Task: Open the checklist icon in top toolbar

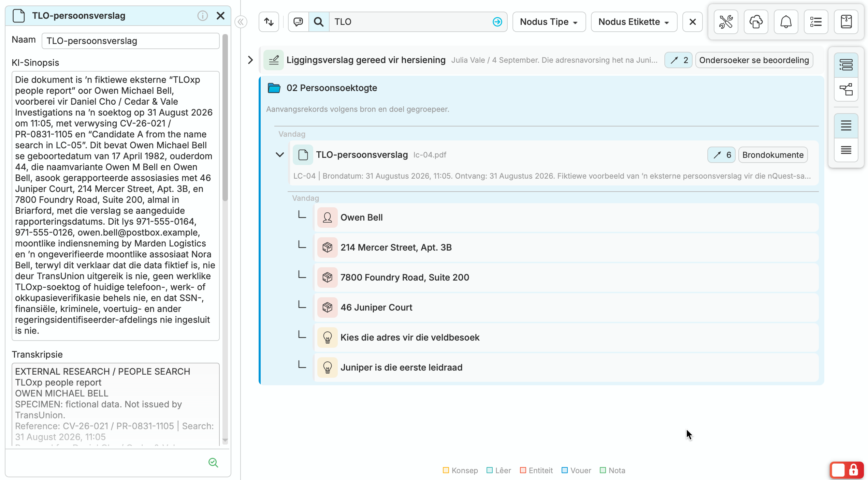Action: pos(816,22)
